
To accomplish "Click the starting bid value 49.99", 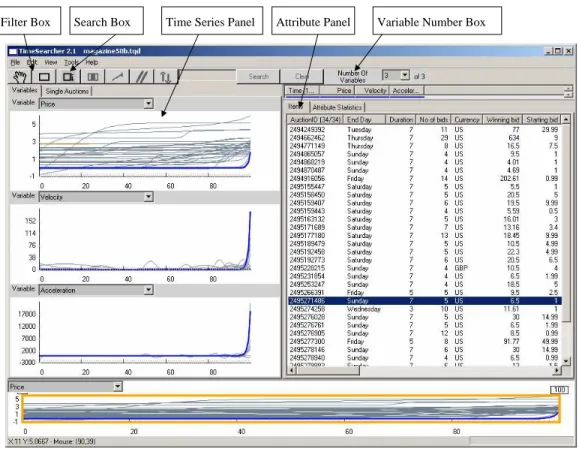I will pos(550,341).
